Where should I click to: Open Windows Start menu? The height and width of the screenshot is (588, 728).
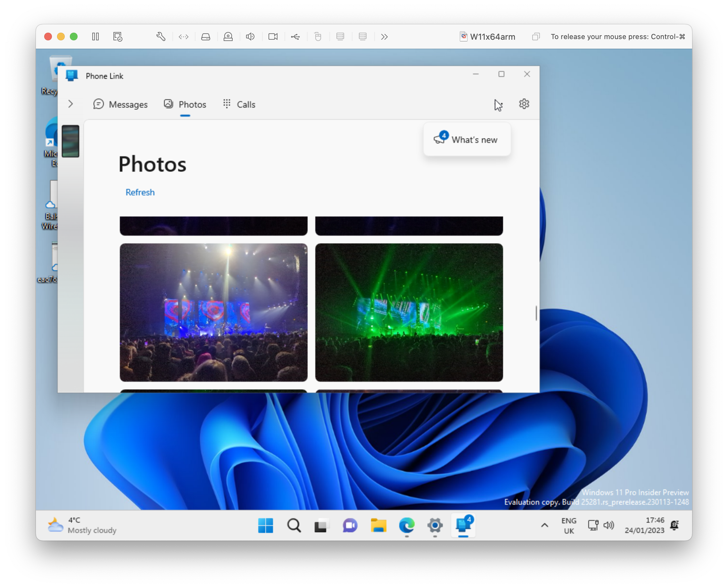click(x=265, y=525)
